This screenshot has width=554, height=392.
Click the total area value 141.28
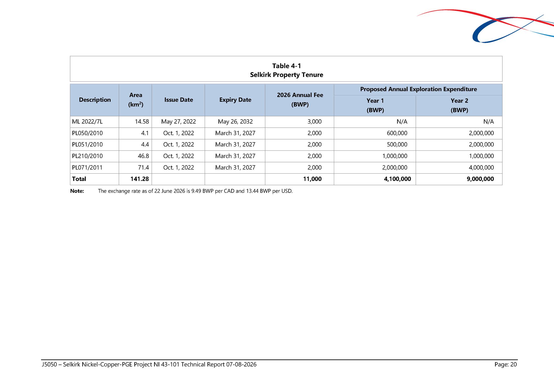(x=140, y=179)
